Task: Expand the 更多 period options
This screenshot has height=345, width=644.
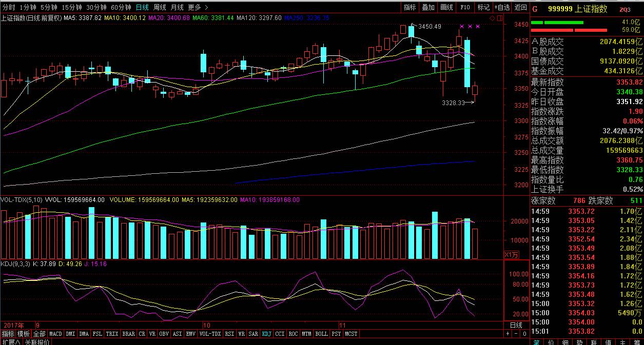Action: pos(198,7)
